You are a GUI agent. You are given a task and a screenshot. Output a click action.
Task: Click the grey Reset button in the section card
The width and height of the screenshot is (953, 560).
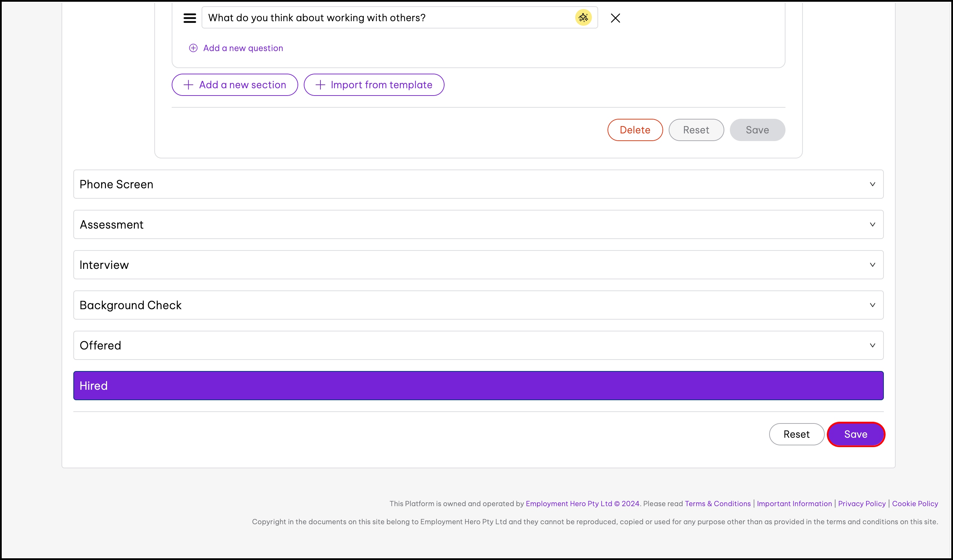(x=696, y=130)
